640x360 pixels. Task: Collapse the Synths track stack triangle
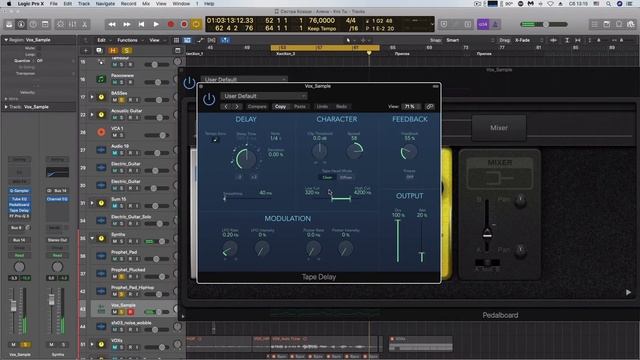[x=92, y=238]
